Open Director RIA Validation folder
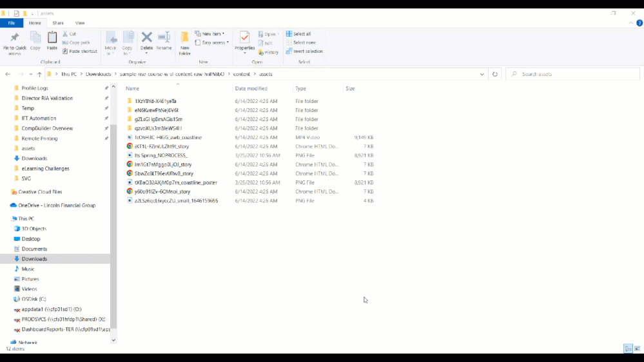The image size is (644, 362). (x=47, y=98)
